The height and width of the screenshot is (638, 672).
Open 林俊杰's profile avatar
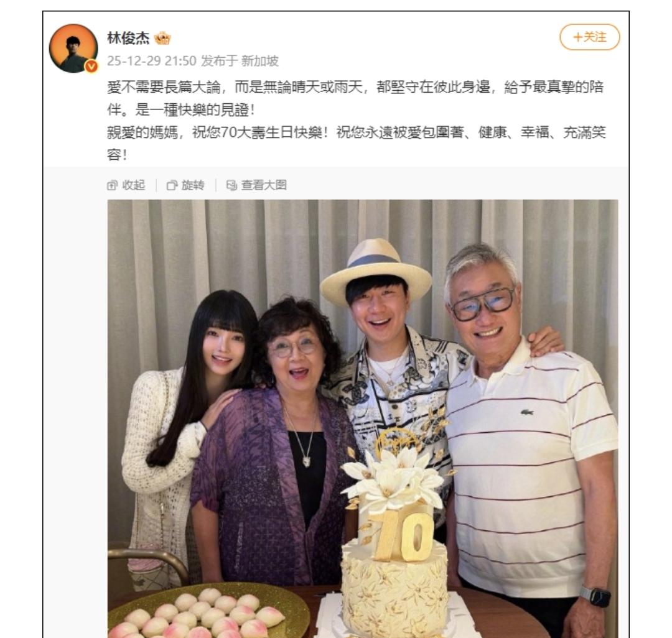(73, 48)
